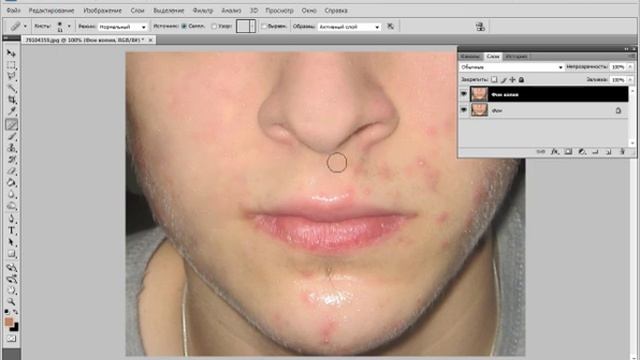Toggle Quick Mask mode in toolbox
Viewport: 640px width, 360px height.
(x=11, y=339)
